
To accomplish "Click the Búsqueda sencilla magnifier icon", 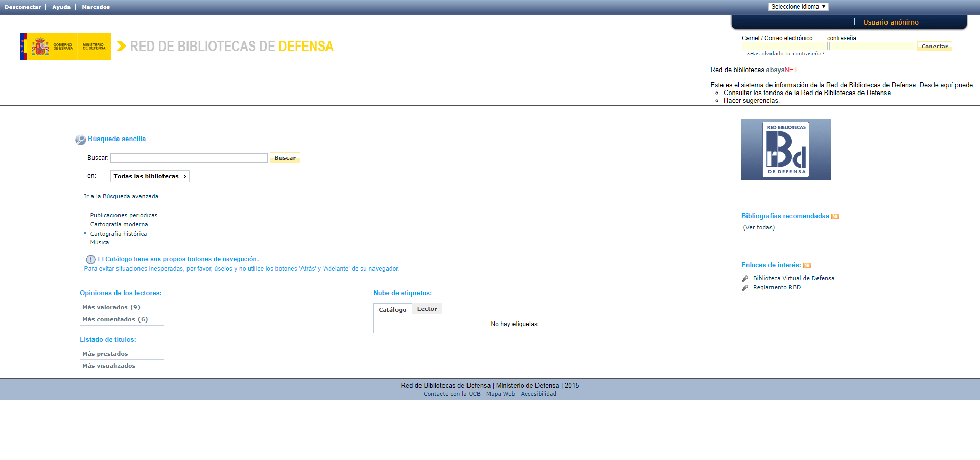I will (x=80, y=140).
